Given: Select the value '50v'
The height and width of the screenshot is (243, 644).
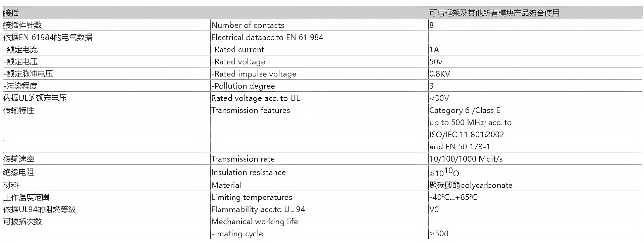Looking at the screenshot, I should click(436, 62).
